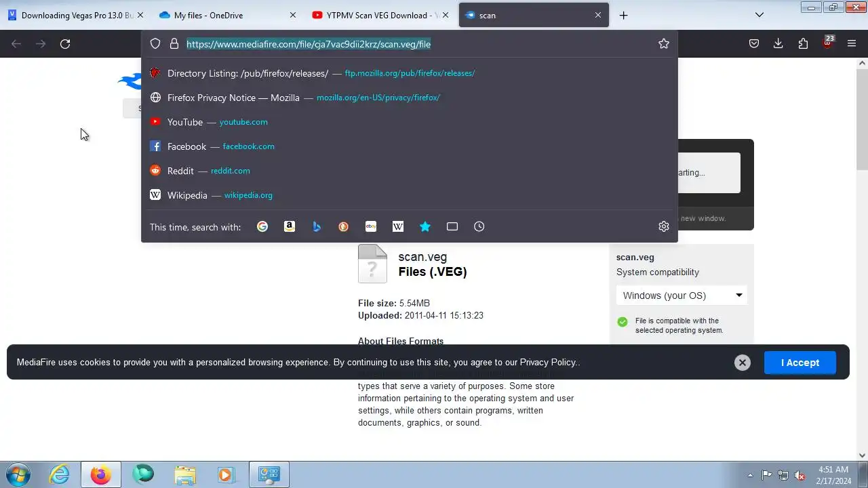
Task: Search this time with Bing
Action: 317,226
